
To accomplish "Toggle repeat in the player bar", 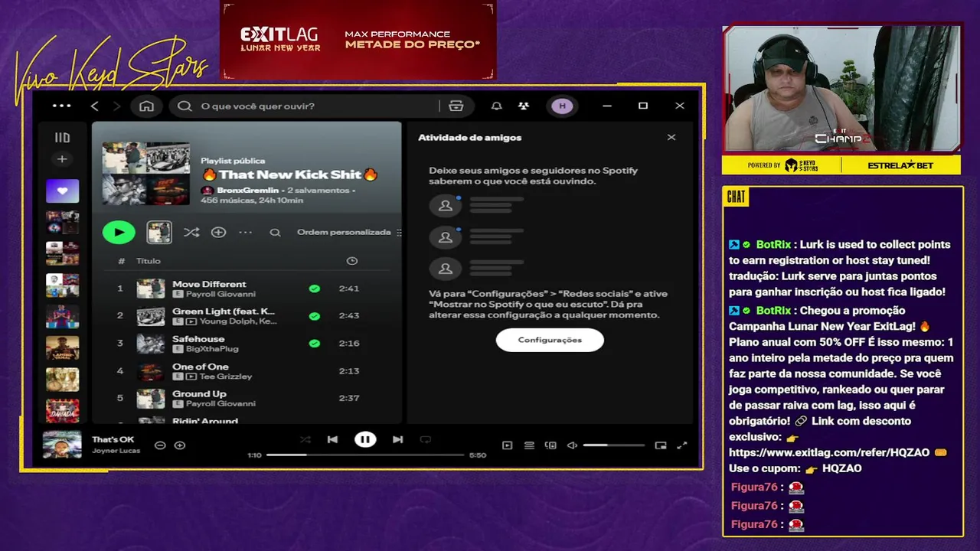I will (x=426, y=439).
